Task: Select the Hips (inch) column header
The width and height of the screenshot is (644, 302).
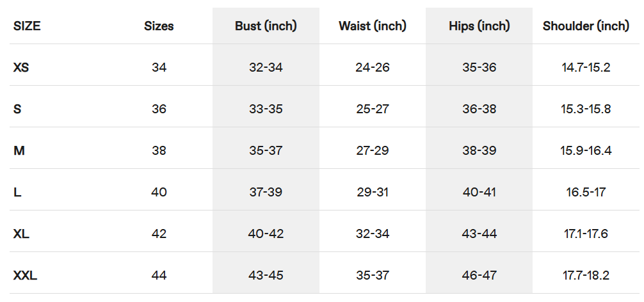Action: (x=479, y=26)
